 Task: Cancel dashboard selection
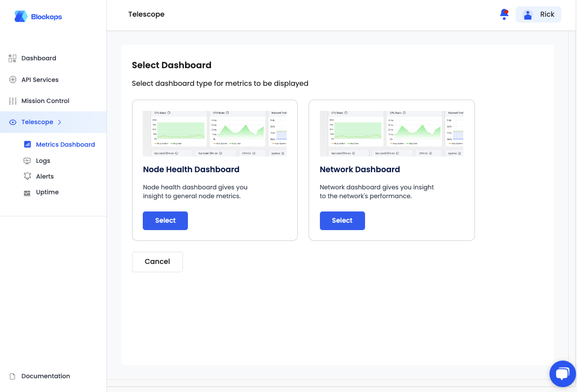click(157, 262)
